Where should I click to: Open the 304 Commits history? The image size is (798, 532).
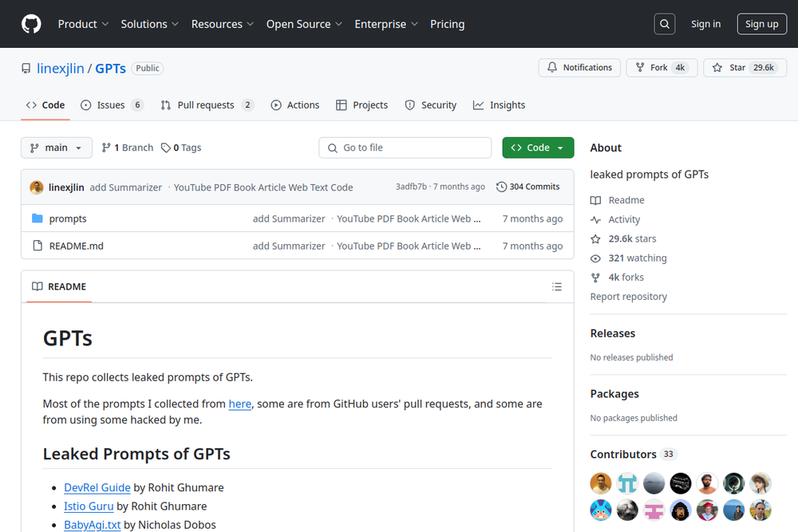coord(528,187)
